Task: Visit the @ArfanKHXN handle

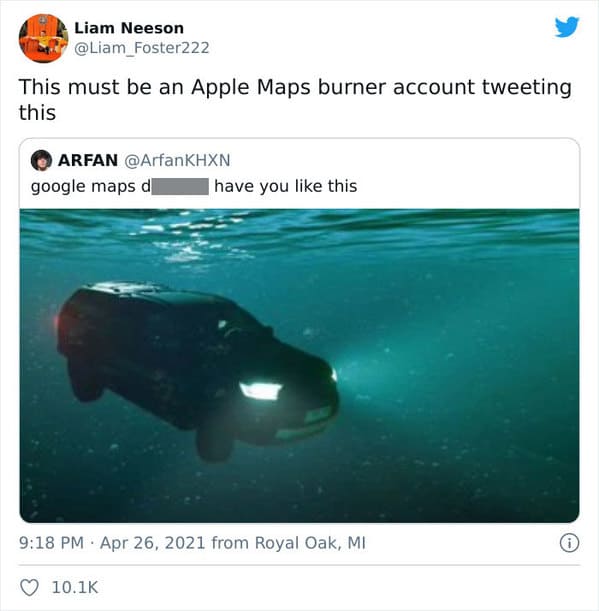Action: pos(177,160)
